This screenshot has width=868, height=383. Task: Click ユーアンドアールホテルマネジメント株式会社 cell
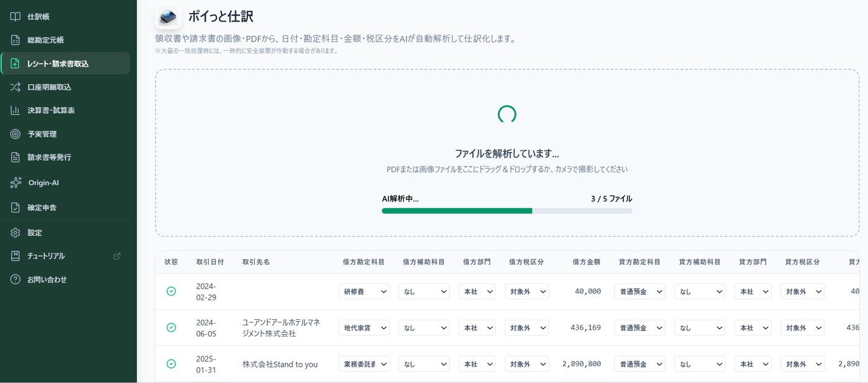pos(281,328)
